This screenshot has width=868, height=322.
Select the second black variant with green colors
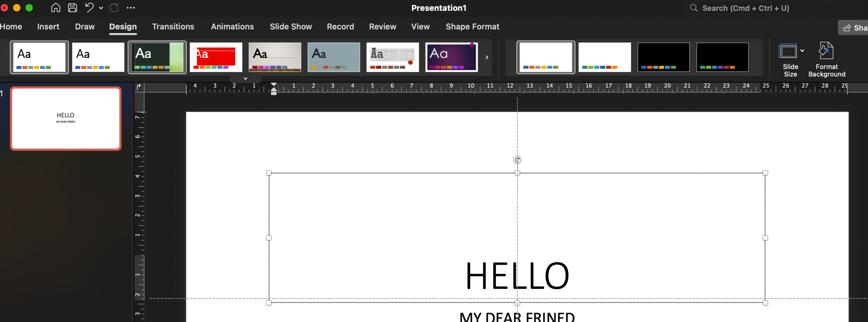tap(723, 57)
